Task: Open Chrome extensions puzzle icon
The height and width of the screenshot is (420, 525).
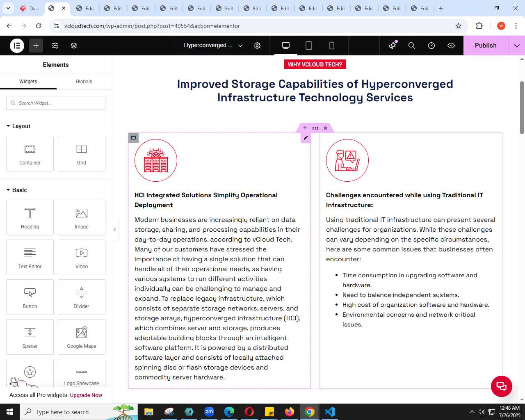Action: click(x=479, y=26)
